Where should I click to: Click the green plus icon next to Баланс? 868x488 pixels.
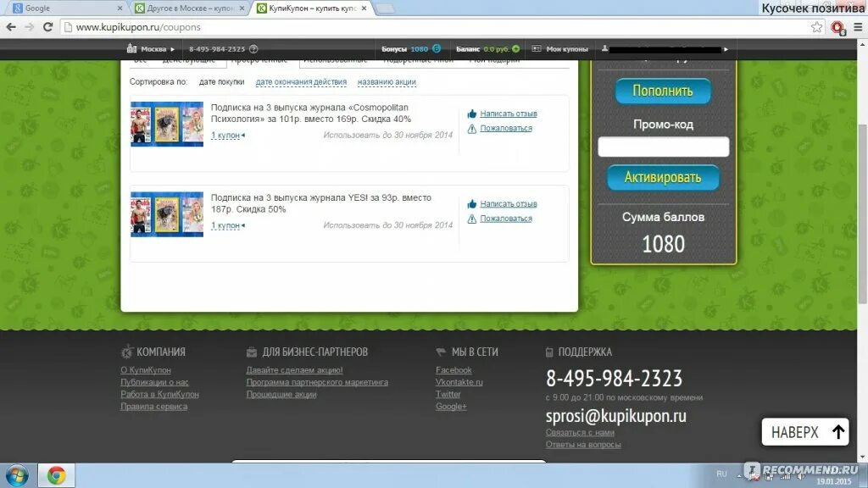[516, 48]
